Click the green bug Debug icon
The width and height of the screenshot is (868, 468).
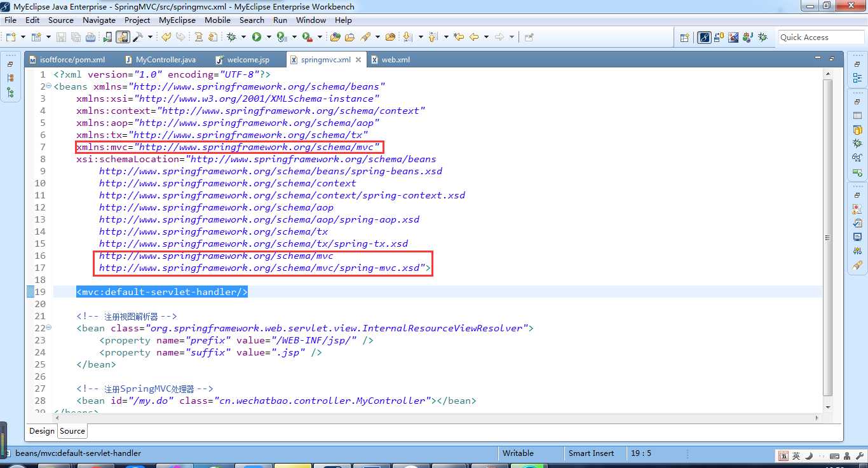(x=231, y=37)
